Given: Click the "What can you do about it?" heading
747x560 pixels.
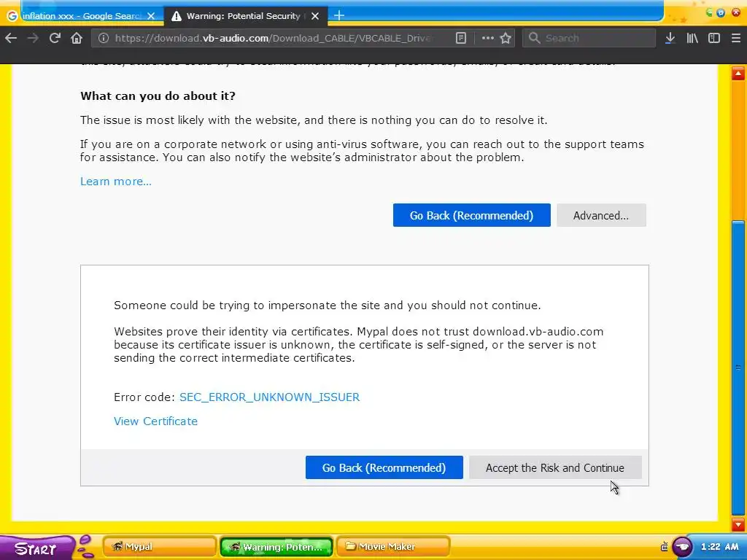Looking at the screenshot, I should coord(158,96).
